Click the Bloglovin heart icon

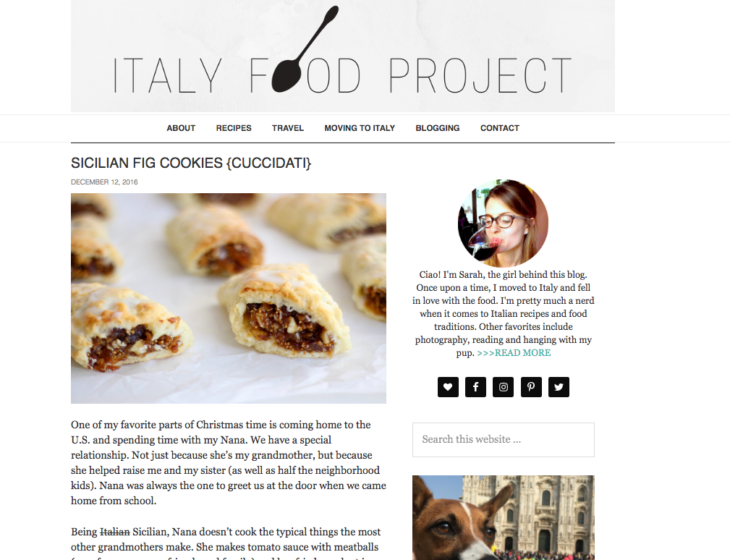448,387
